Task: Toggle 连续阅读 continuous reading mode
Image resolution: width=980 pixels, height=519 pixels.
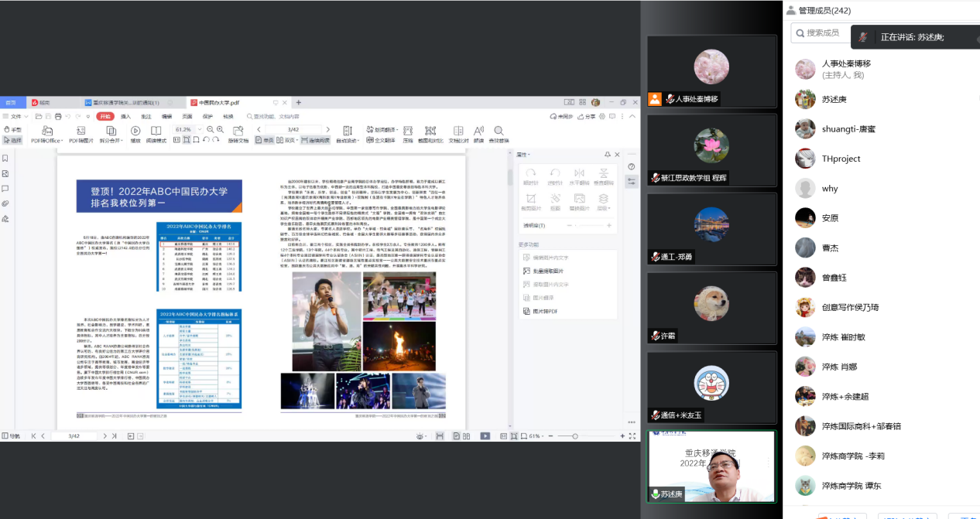Action: tap(315, 141)
